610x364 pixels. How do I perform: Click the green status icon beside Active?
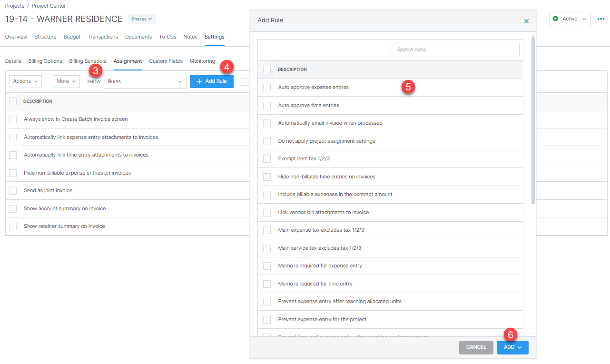click(556, 19)
